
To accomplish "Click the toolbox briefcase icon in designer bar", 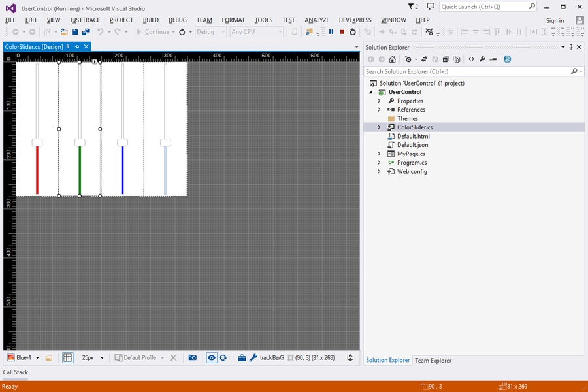I will click(242, 358).
